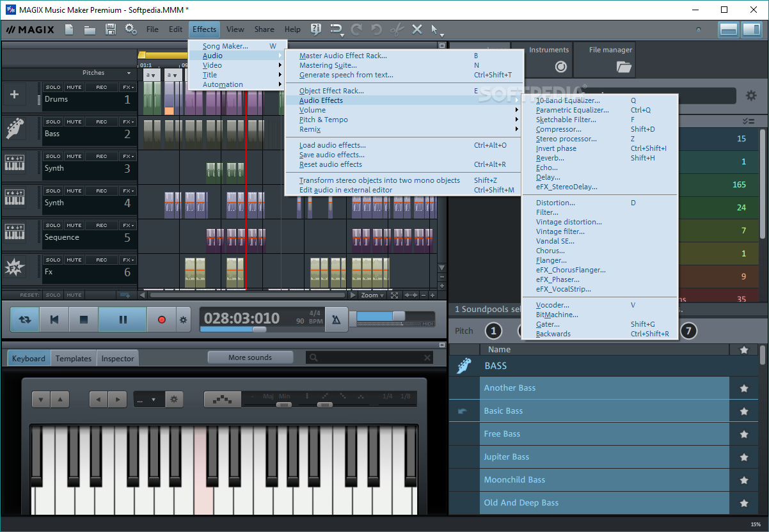Adjust master volume slider
769x532 pixels.
coord(398,316)
